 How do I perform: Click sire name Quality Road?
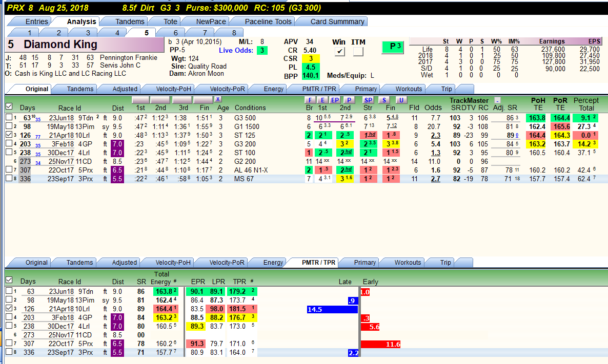pyautogui.click(x=207, y=66)
